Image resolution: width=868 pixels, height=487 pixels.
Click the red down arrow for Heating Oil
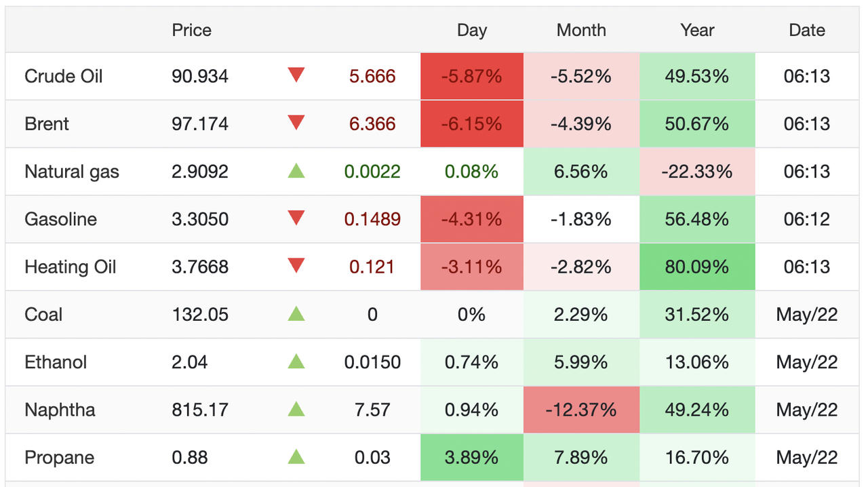pyautogui.click(x=296, y=266)
